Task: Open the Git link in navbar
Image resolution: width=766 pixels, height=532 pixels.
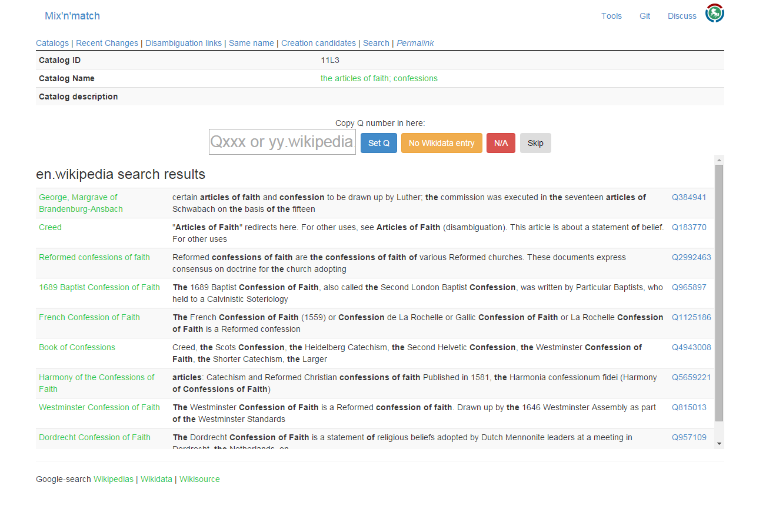Action: (645, 16)
